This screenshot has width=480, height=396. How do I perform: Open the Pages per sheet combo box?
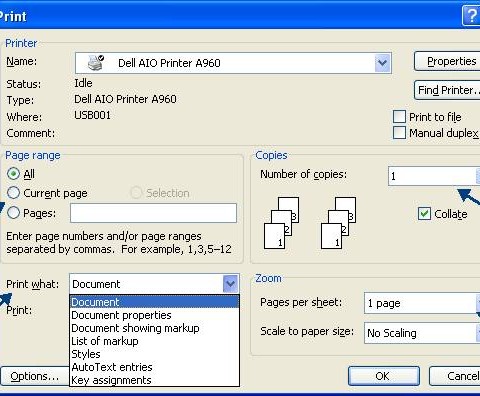[422, 303]
